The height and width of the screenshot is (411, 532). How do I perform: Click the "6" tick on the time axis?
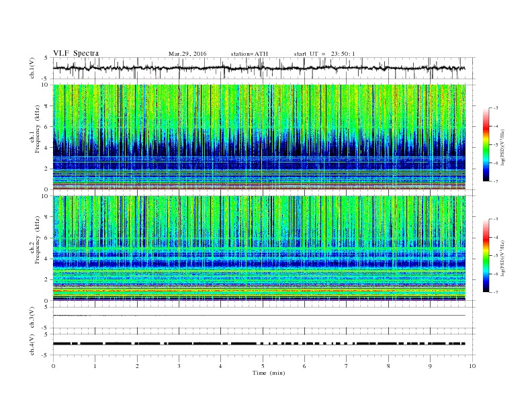(x=304, y=366)
